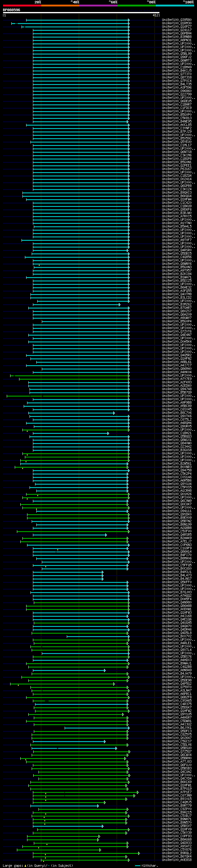Click the UniRef100_Q8T3S8 label
The width and height of the screenshot is (197, 868).
pos(177,77)
